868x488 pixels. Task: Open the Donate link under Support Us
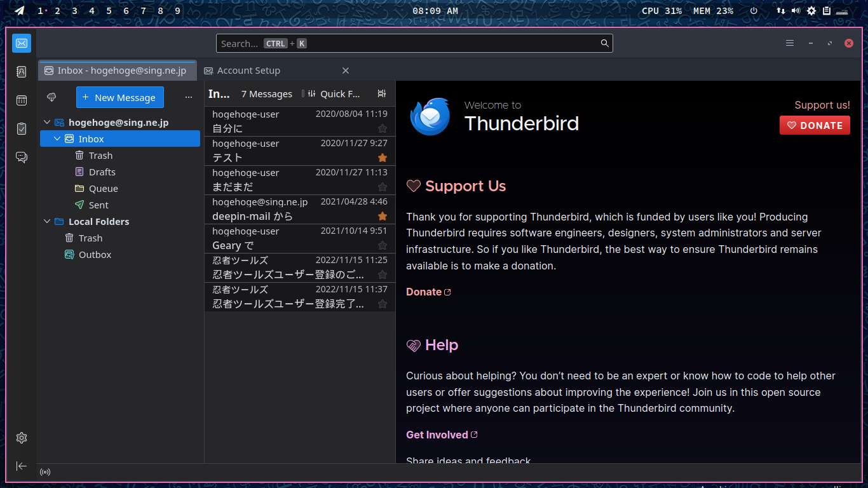(428, 292)
